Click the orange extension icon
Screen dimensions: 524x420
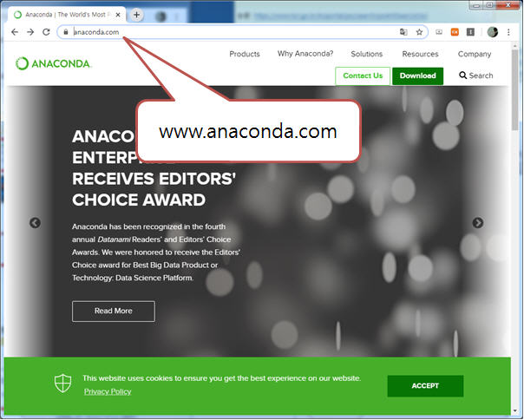[455, 32]
